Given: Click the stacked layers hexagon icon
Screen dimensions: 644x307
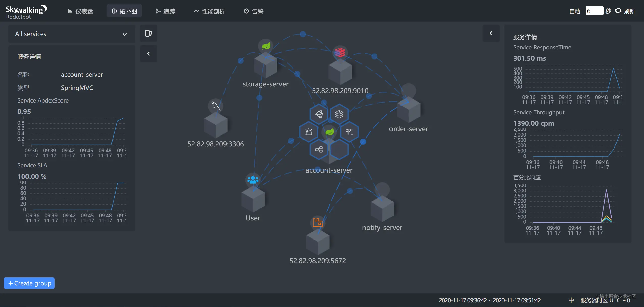Looking at the screenshot, I should coord(339,114).
